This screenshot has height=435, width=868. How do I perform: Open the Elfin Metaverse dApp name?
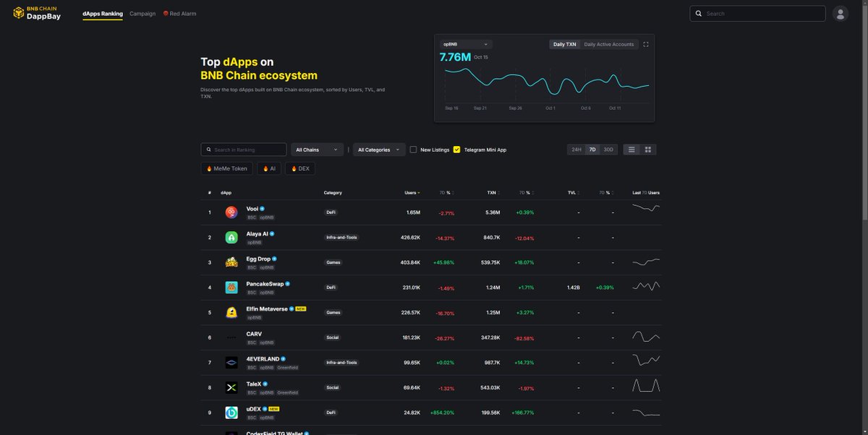pos(267,309)
